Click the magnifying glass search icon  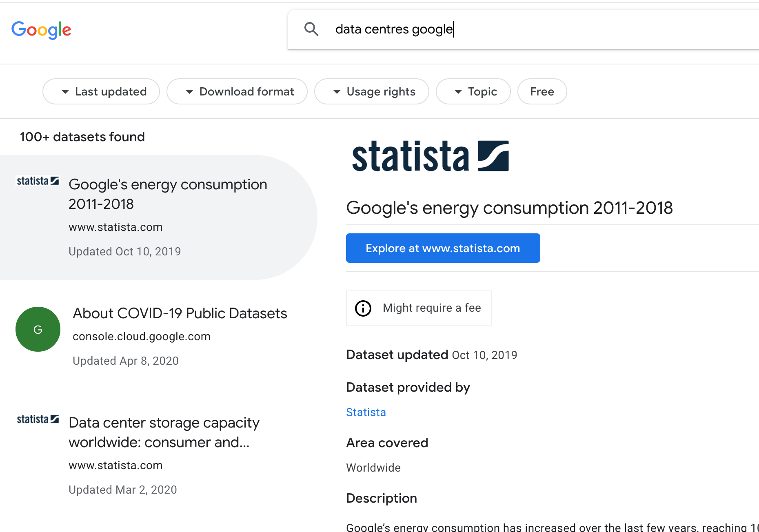click(311, 29)
